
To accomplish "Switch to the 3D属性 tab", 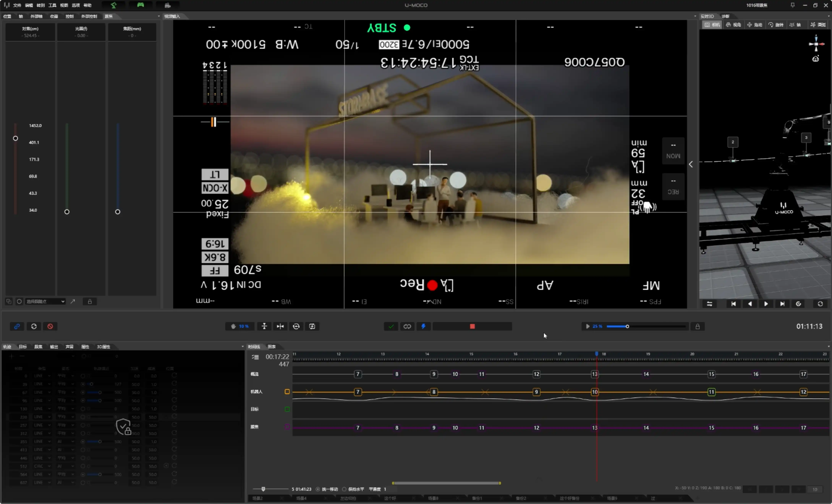I will coord(103,347).
